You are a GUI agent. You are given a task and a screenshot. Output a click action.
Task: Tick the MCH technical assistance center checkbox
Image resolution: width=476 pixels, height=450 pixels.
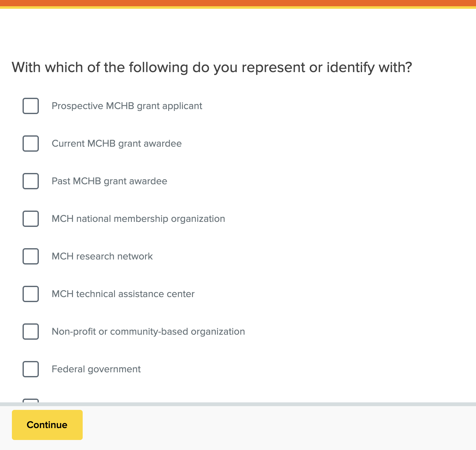[31, 294]
